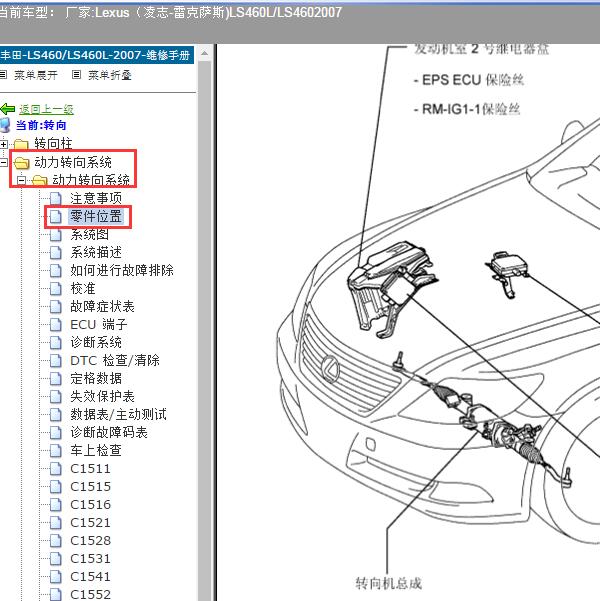The image size is (600, 601).
Task: Open the 系统图 document
Action: [x=89, y=234]
